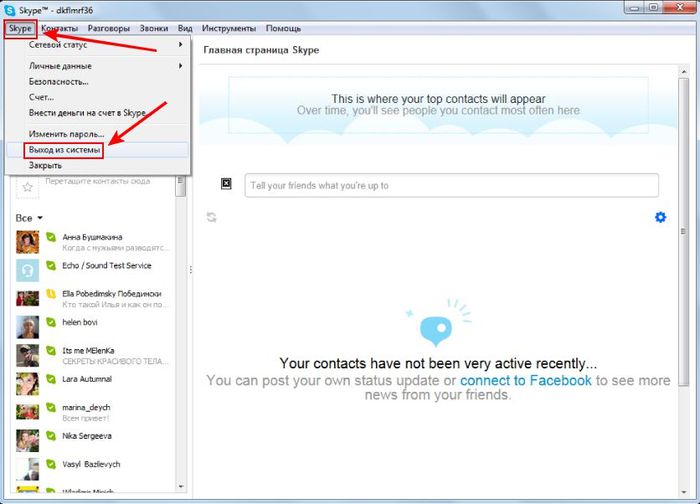
Task: Select contact Ella Pobedinsky
Action: (x=94, y=299)
